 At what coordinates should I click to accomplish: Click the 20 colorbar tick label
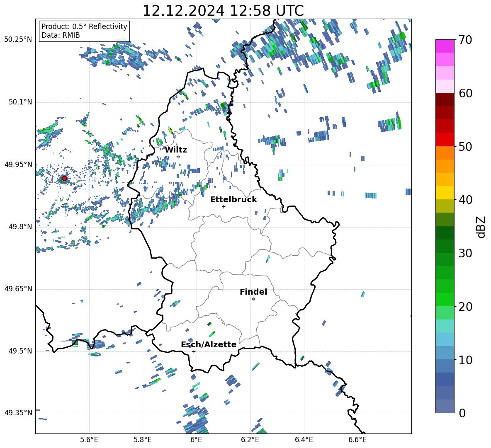pyautogui.click(x=466, y=307)
